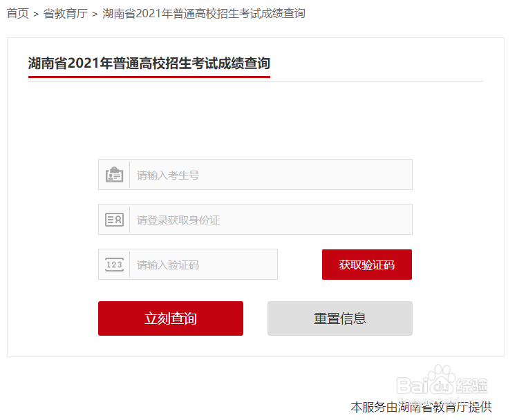Click the first breadcrumb arrow separator
The height and width of the screenshot is (420, 517).
coord(36,14)
